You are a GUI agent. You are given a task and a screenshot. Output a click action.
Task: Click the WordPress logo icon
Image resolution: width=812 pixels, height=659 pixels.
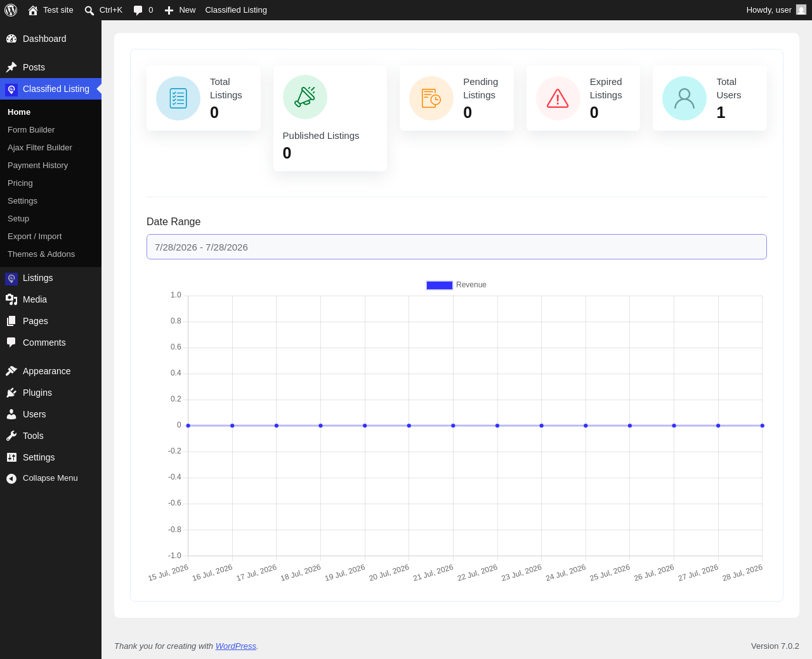pyautogui.click(x=11, y=10)
